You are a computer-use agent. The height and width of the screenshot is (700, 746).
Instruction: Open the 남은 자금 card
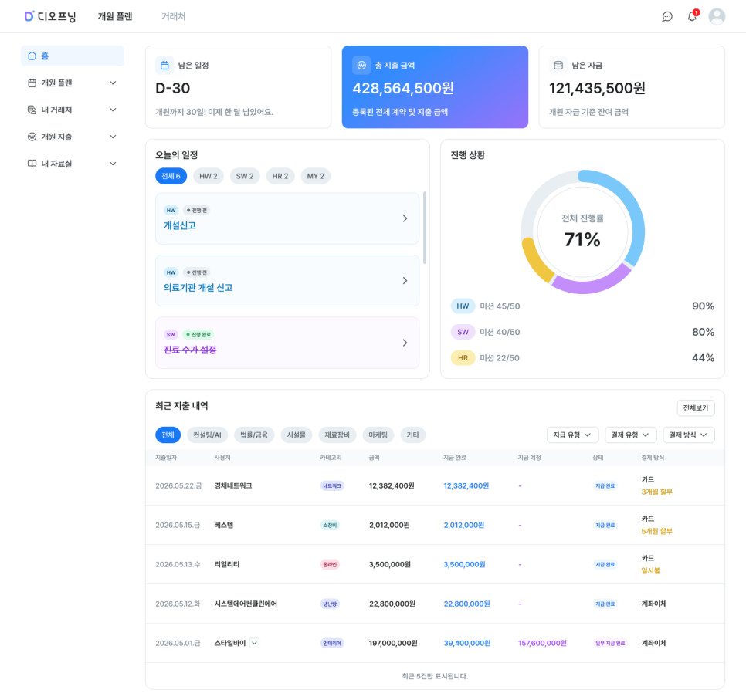click(x=632, y=87)
